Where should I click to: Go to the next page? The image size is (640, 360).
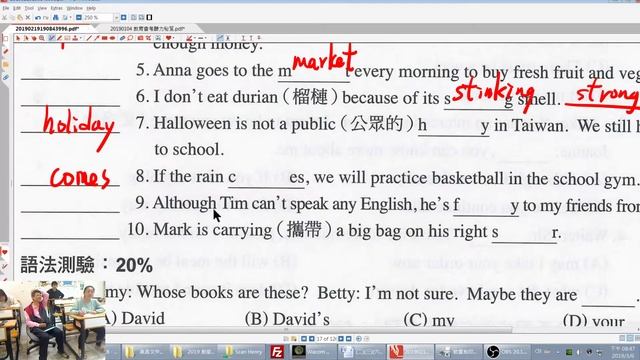341,339
